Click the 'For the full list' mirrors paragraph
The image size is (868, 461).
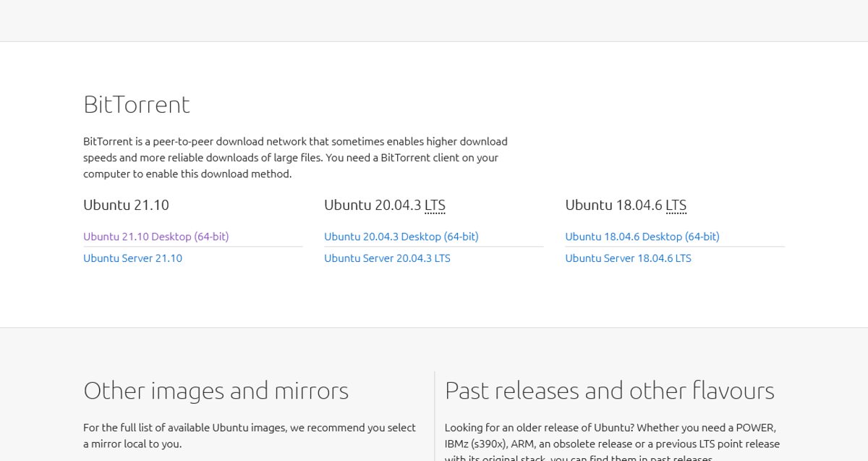coord(250,436)
